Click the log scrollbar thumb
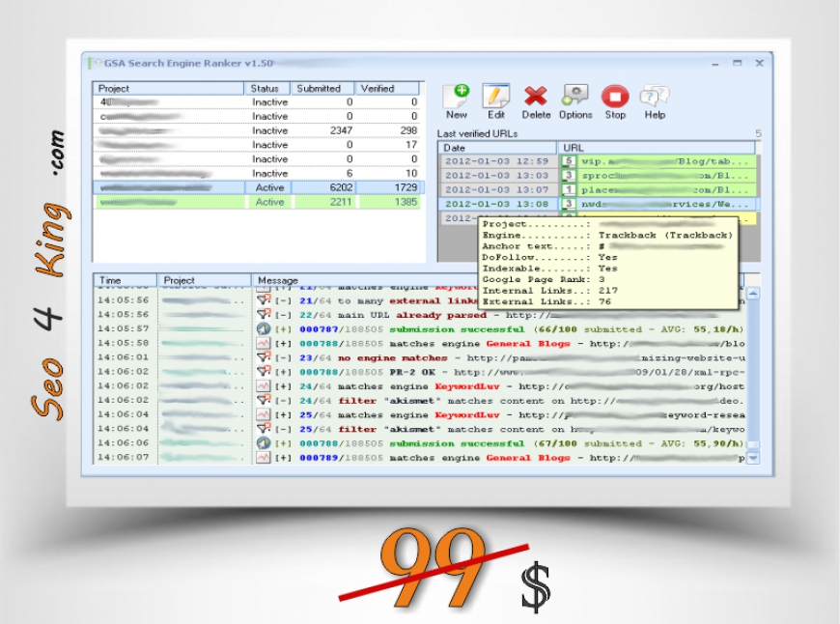840x624 pixels. [753, 445]
